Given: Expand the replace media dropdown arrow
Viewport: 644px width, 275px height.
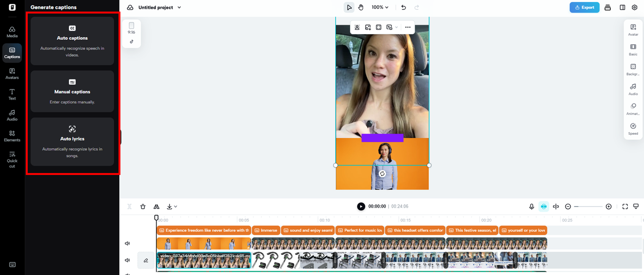Looking at the screenshot, I should 396,27.
